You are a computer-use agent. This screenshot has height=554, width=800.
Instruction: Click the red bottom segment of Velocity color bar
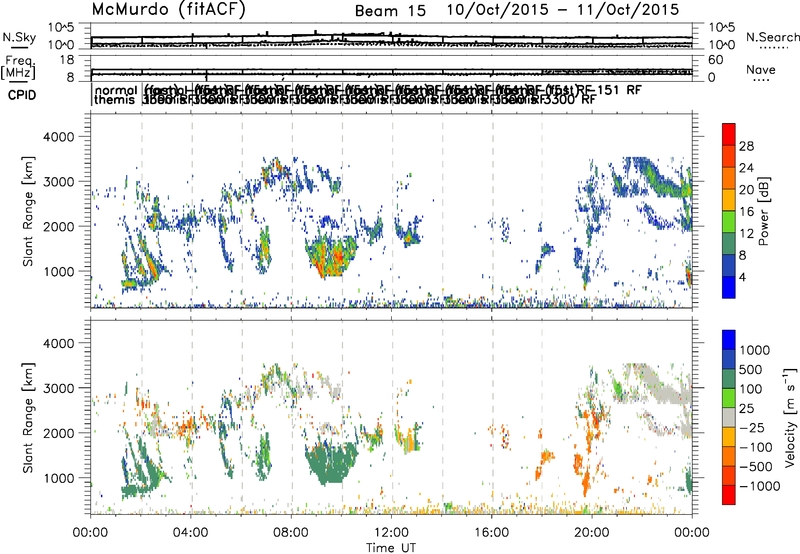[x=729, y=495]
